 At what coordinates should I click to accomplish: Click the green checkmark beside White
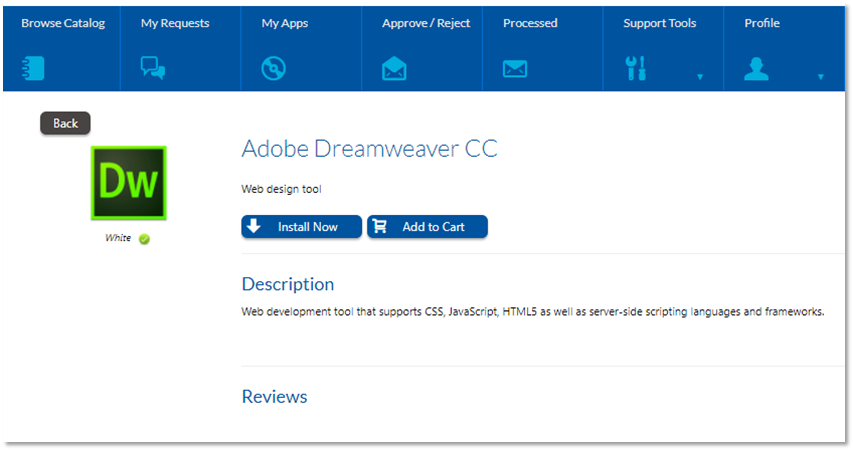coord(145,239)
